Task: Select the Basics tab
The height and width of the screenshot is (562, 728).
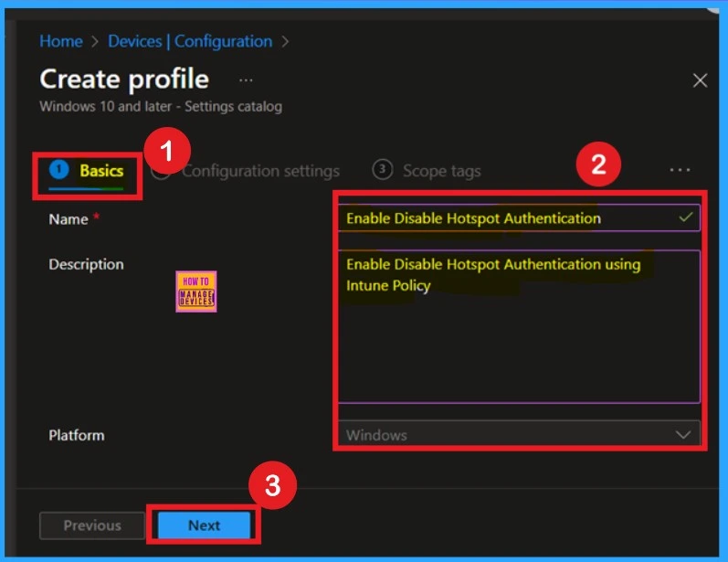Action: (x=87, y=171)
